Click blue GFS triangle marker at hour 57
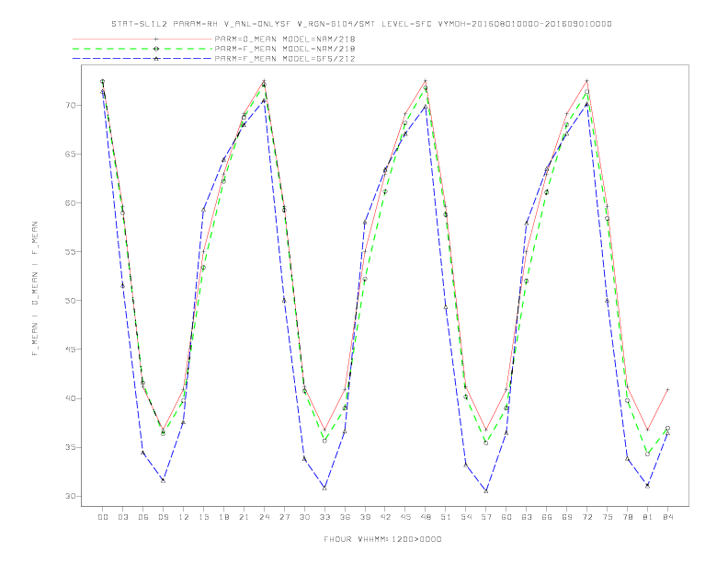728x563 pixels. pos(486,490)
